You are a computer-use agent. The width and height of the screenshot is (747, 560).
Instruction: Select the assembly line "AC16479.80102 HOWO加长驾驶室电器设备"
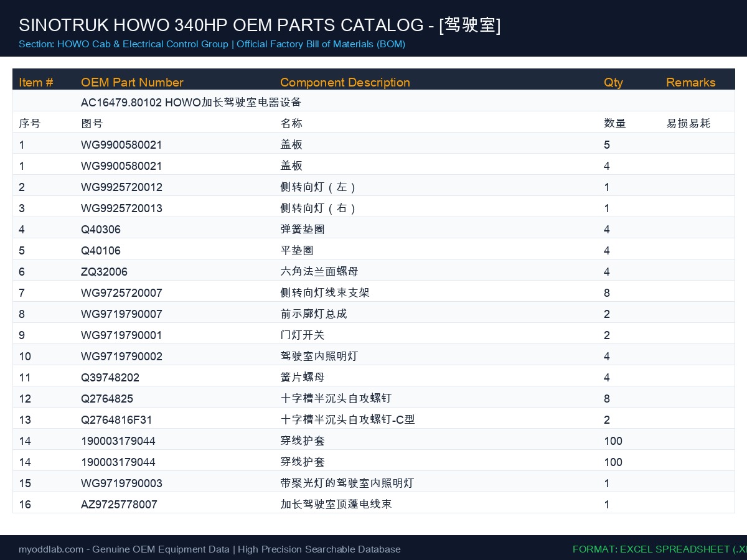191,102
